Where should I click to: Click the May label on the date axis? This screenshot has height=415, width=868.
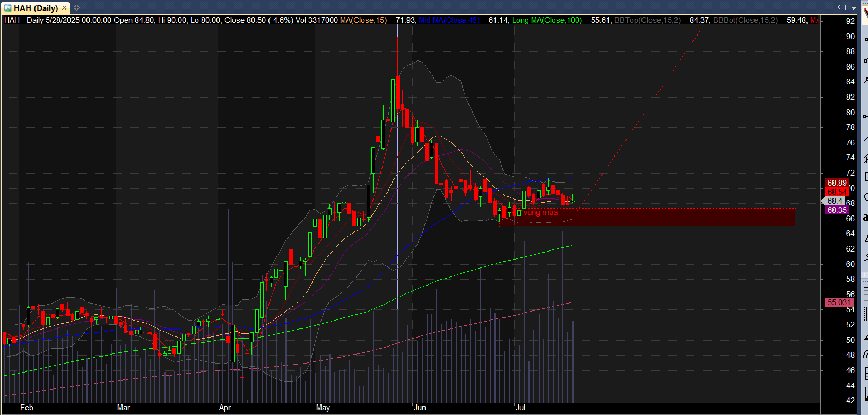pyautogui.click(x=323, y=408)
